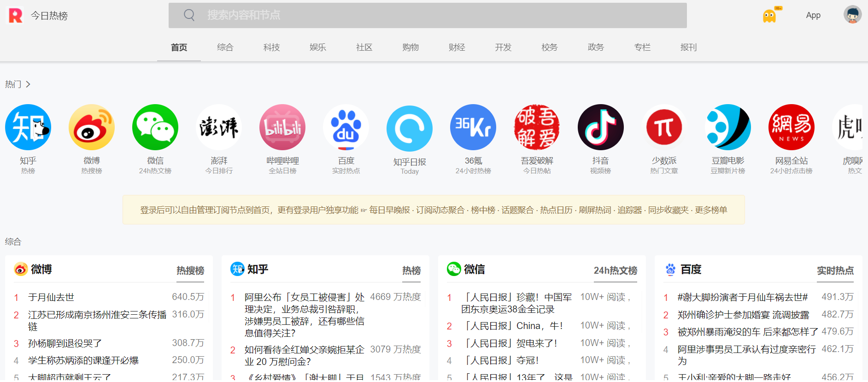Viewport: 868px width, 382px height.
Task: Switch to the 报刊 tab
Action: (688, 47)
